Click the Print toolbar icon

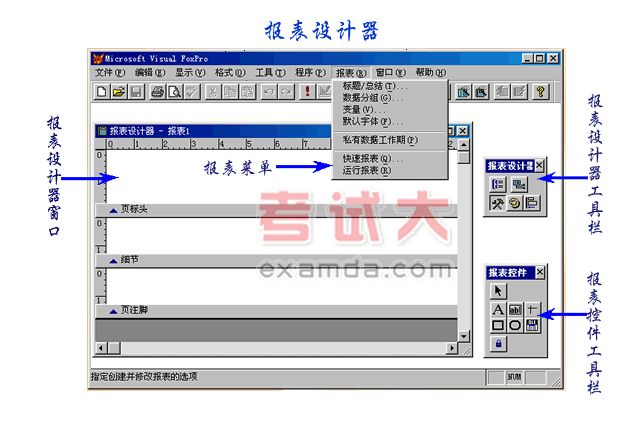[157, 92]
